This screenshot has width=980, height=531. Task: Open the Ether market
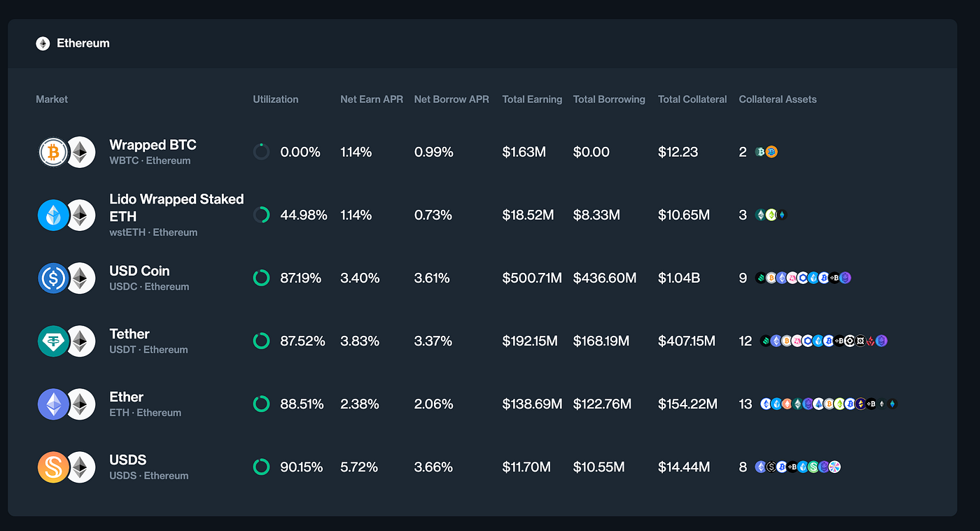[126, 397]
